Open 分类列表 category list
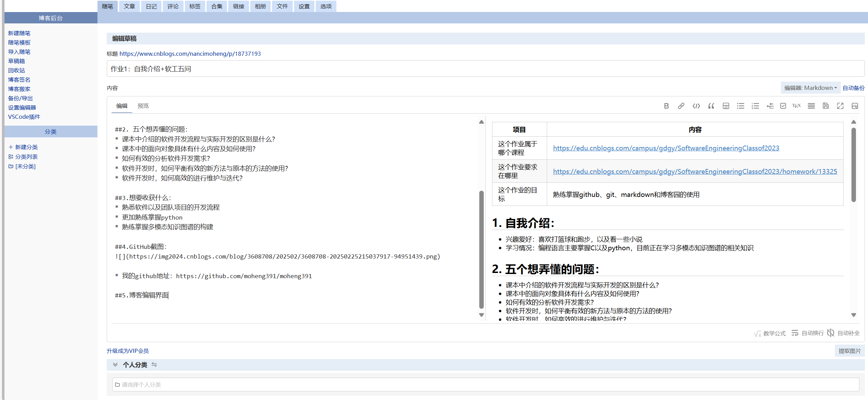This screenshot has width=868, height=400. (x=23, y=157)
